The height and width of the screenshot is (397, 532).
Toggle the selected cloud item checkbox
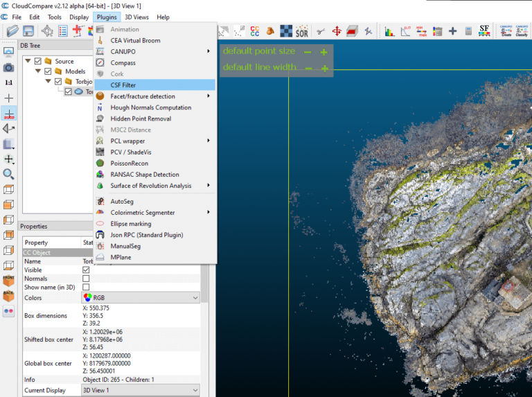[x=68, y=91]
